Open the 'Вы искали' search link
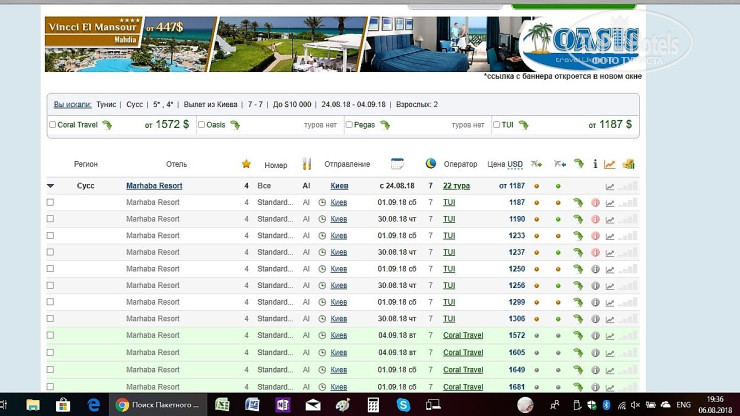 [72, 104]
